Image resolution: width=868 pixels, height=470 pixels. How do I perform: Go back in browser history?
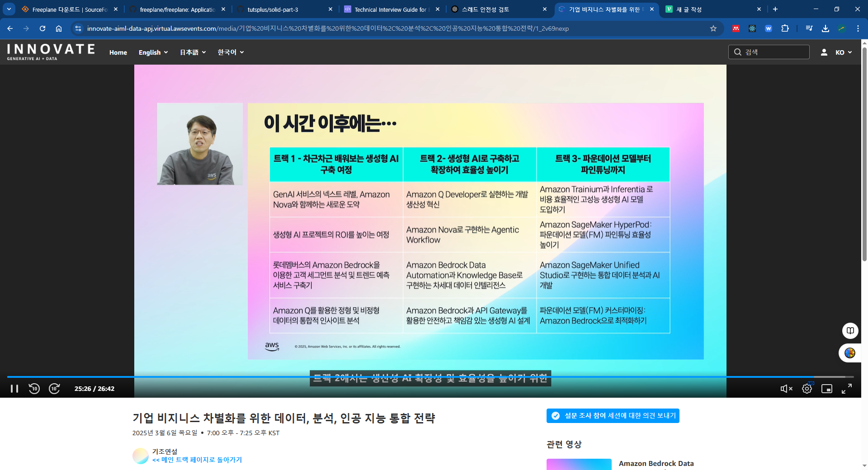point(10,28)
